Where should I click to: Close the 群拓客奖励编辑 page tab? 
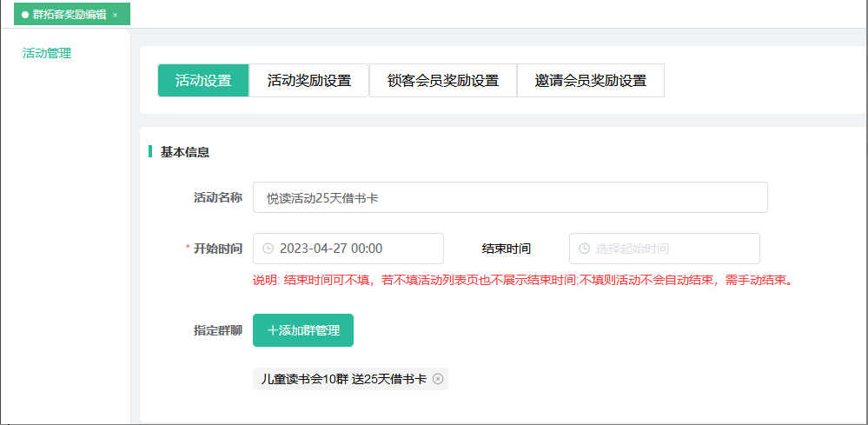(x=115, y=15)
